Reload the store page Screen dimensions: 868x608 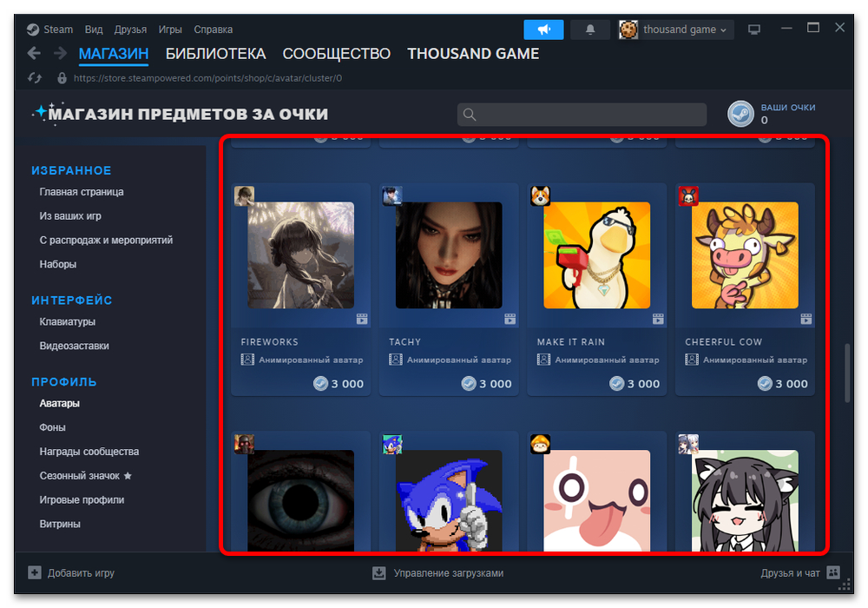(x=35, y=78)
